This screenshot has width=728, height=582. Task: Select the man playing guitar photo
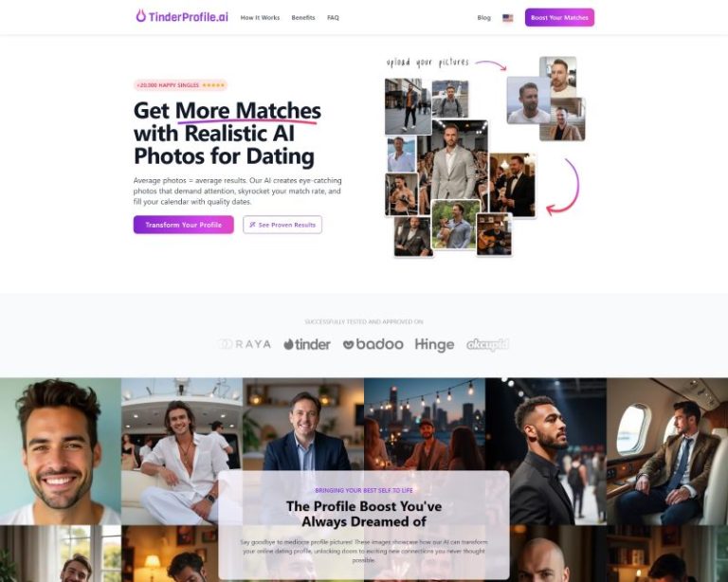pos(494,234)
